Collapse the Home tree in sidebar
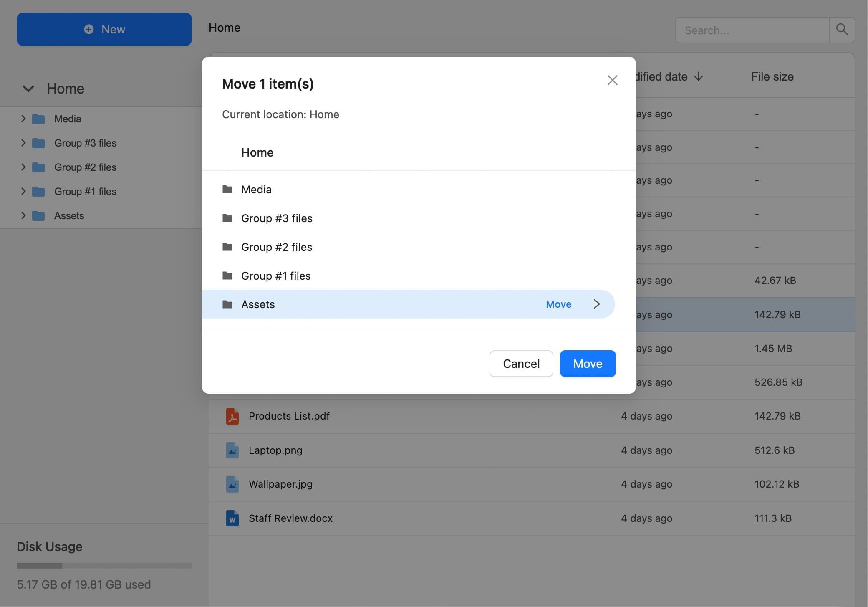Screen dimensions: 868x607 [28, 89]
